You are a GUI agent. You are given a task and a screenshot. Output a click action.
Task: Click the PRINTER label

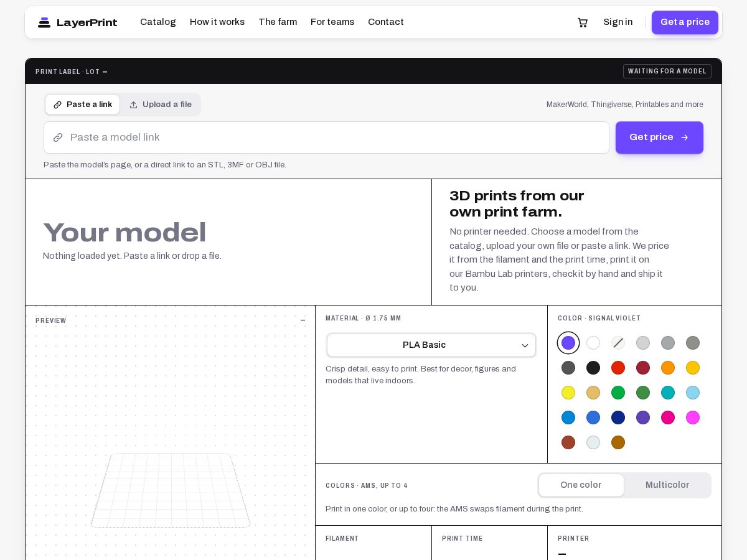pos(573,539)
